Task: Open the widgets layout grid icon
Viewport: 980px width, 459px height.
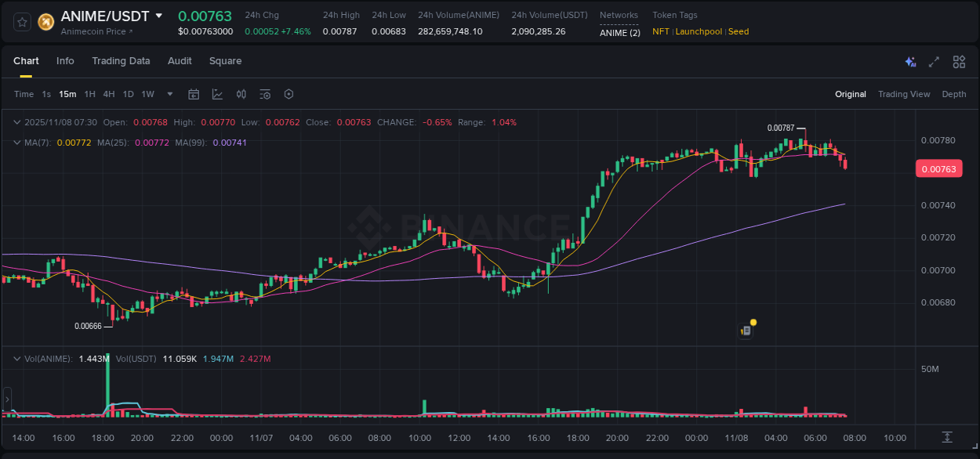Action: [x=959, y=61]
